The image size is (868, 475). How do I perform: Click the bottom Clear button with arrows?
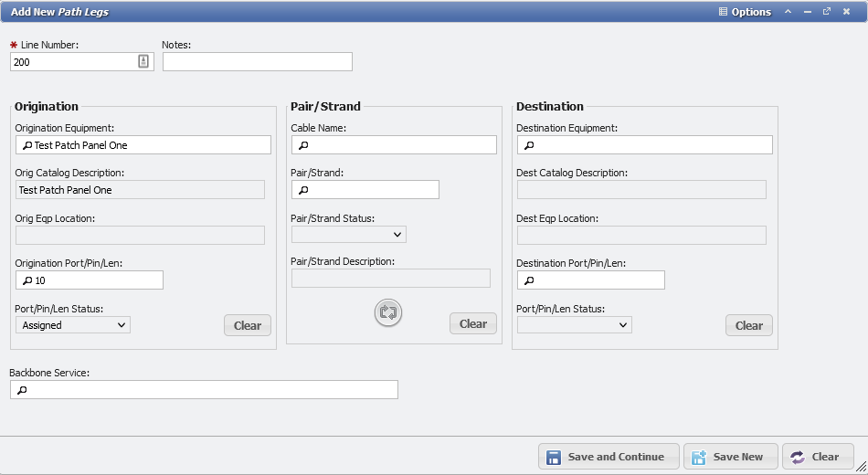click(817, 457)
